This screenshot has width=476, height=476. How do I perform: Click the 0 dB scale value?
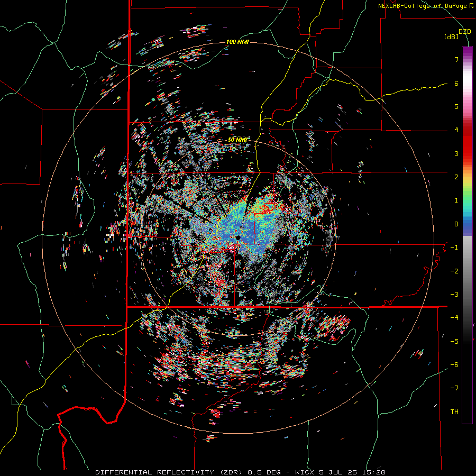click(x=456, y=224)
